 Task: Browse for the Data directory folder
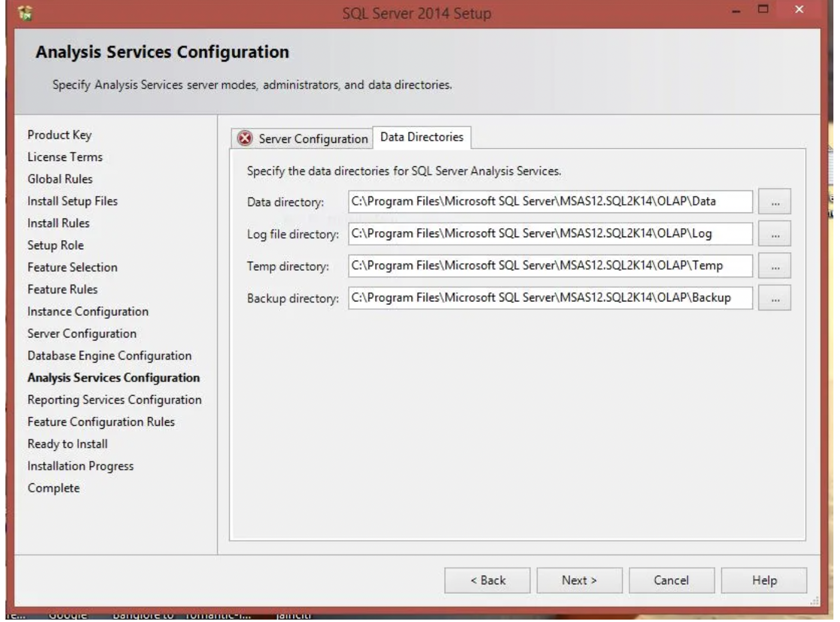tap(775, 202)
